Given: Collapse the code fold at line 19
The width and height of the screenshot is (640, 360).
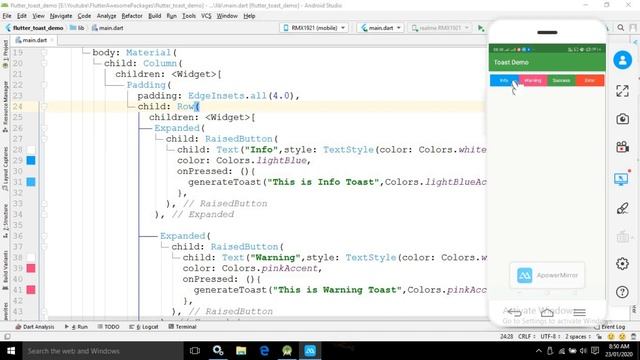Looking at the screenshot, I should 44,53.
